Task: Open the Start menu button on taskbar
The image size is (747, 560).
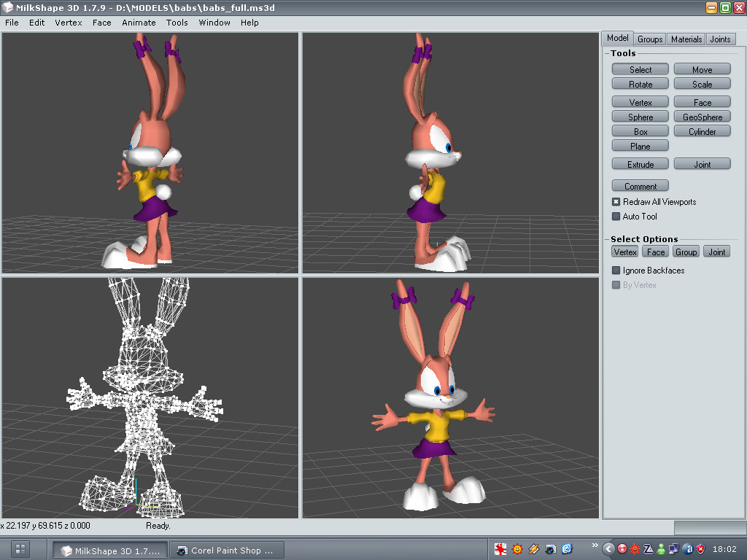Action: click(20, 549)
